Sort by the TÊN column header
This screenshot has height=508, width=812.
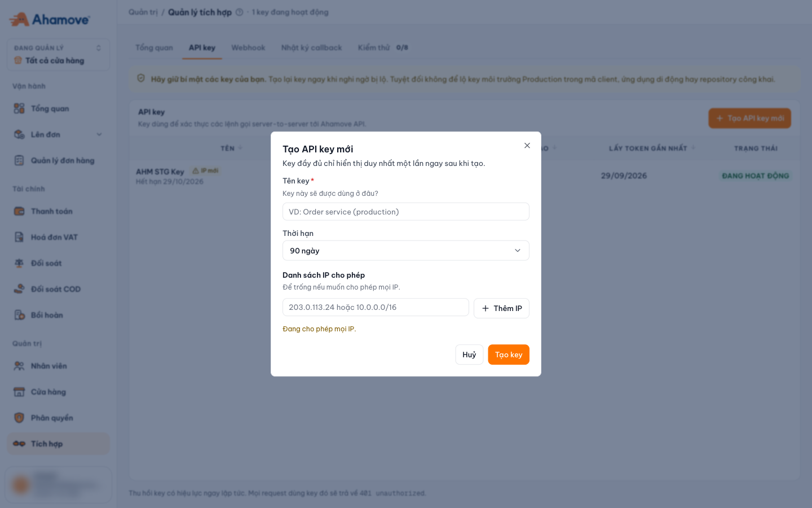pos(231,148)
